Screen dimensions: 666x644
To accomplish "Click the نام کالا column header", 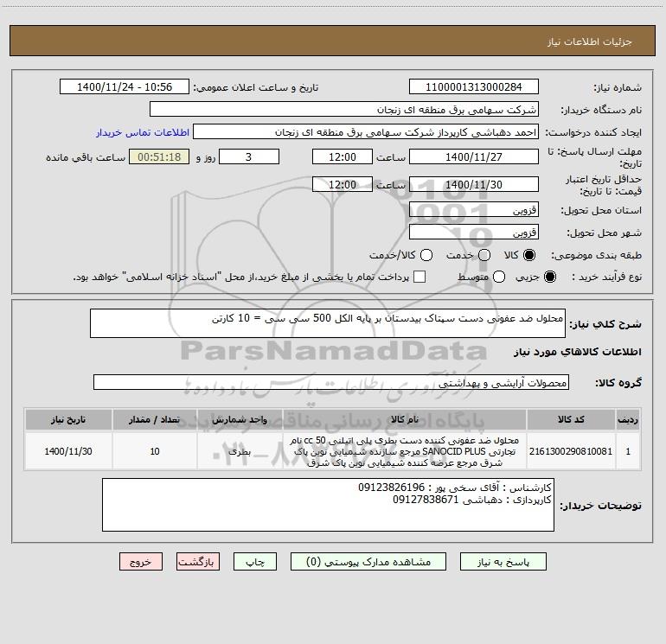I will tap(405, 419).
